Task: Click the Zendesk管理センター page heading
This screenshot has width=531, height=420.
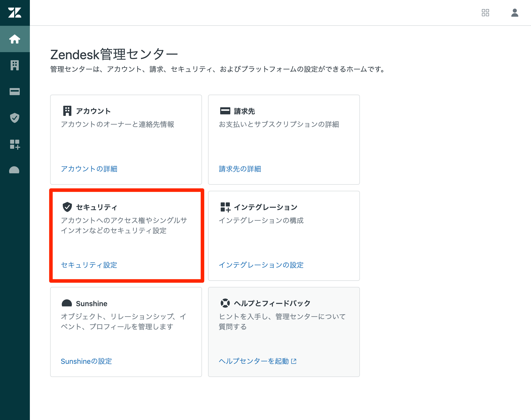Action: 114,54
